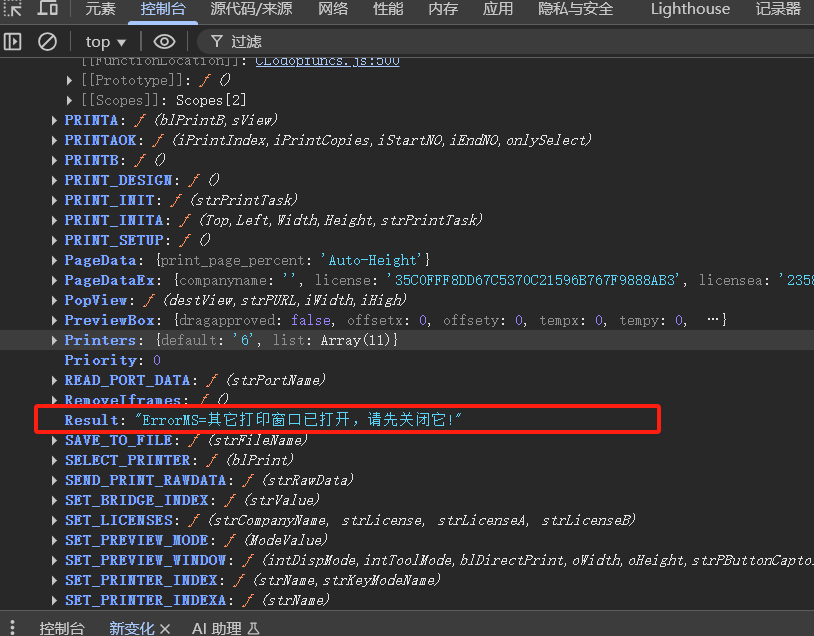
Task: Expand the PRINT_DESIGN property
Action: pos(55,180)
